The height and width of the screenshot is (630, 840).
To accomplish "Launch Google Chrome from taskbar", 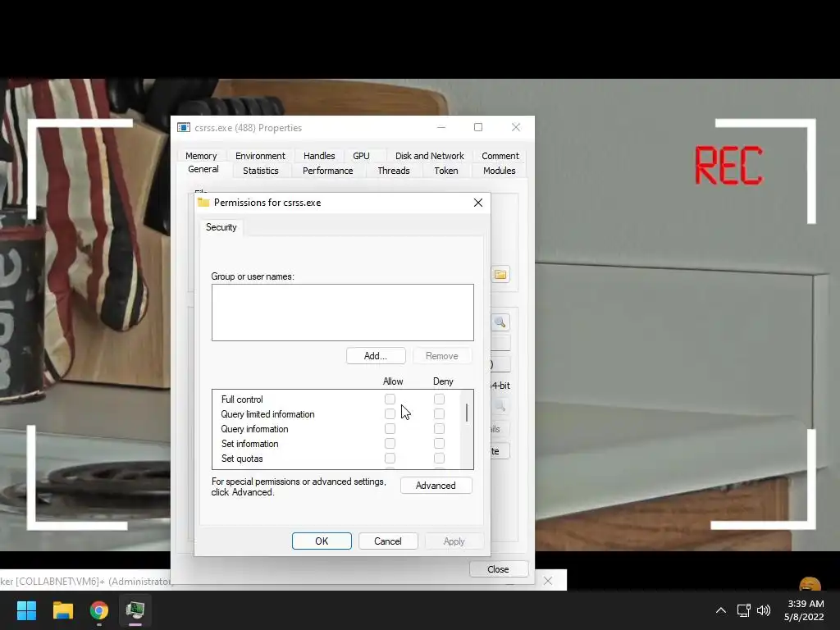I will point(99,610).
